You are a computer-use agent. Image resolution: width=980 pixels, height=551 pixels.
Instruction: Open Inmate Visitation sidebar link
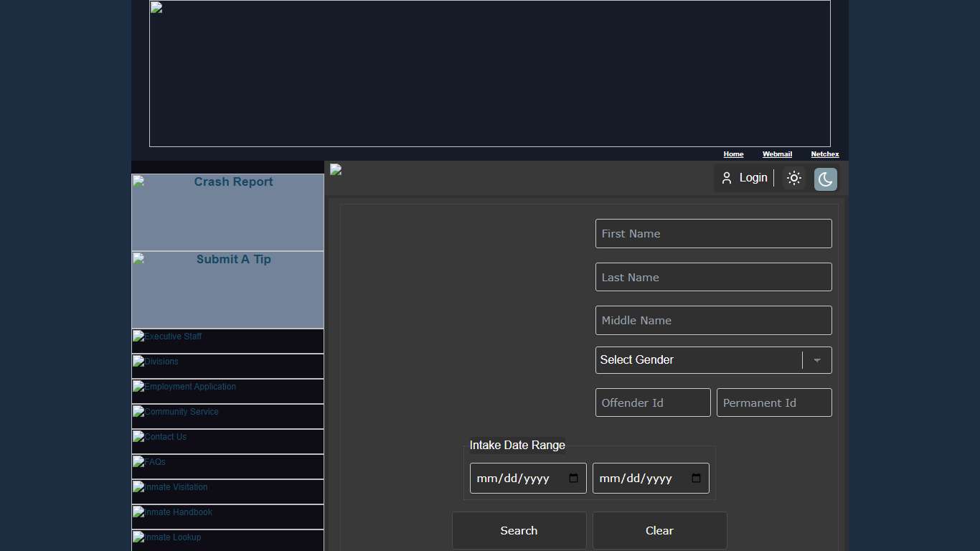[228, 491]
